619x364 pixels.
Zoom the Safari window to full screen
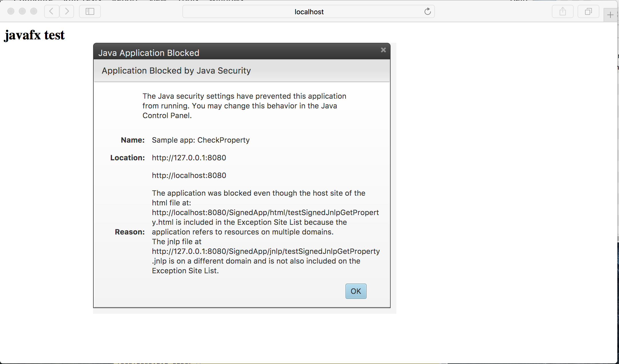point(34,11)
